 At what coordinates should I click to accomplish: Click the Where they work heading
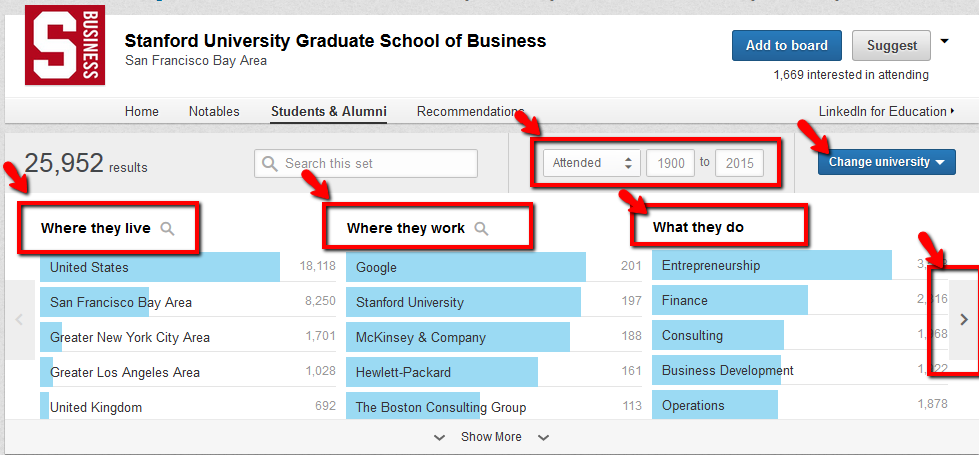406,228
